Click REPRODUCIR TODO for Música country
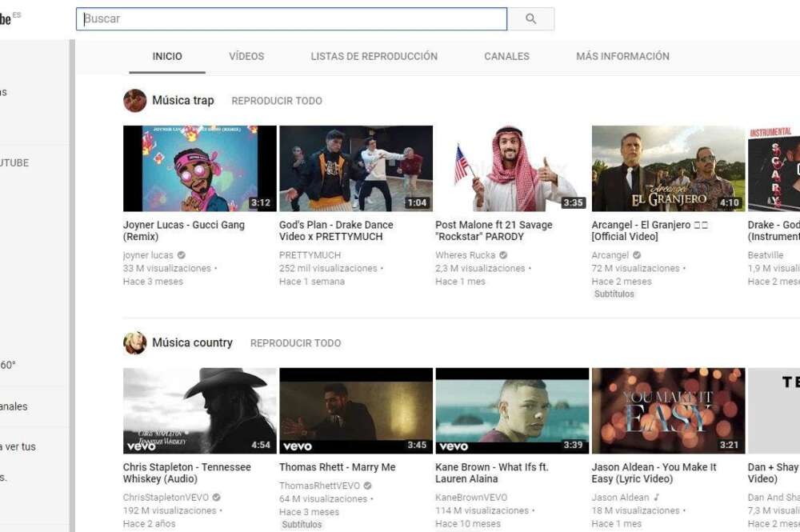The height and width of the screenshot is (532, 800). click(x=295, y=343)
